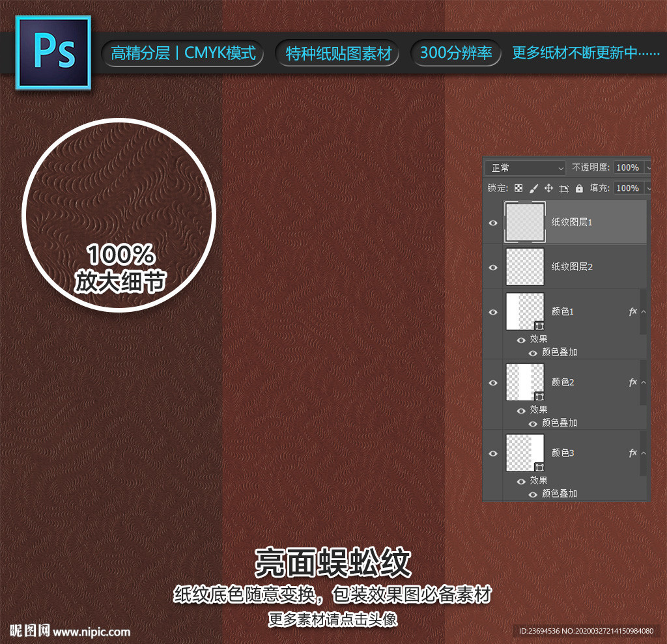Hide the 纸纹图层2 layer

click(x=493, y=267)
